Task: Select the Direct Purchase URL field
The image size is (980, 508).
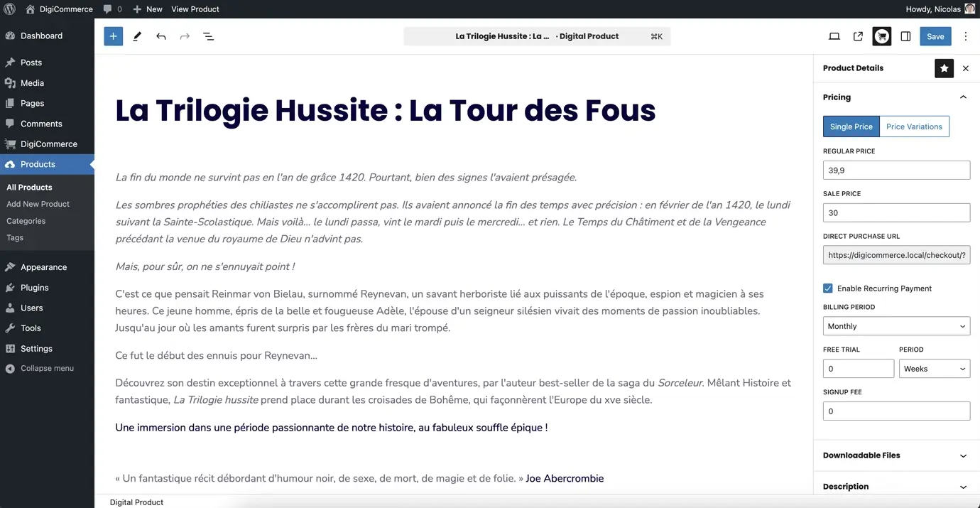Action: click(x=896, y=255)
